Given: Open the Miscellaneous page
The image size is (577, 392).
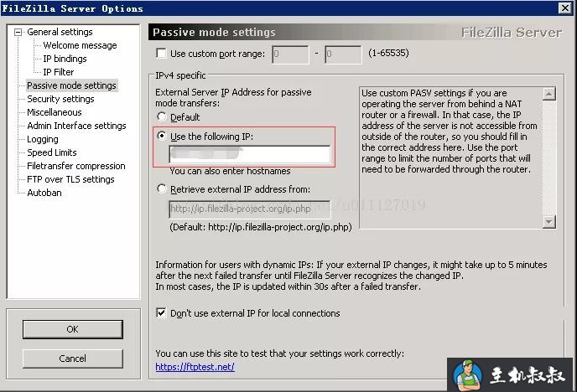Looking at the screenshot, I should (x=55, y=112).
